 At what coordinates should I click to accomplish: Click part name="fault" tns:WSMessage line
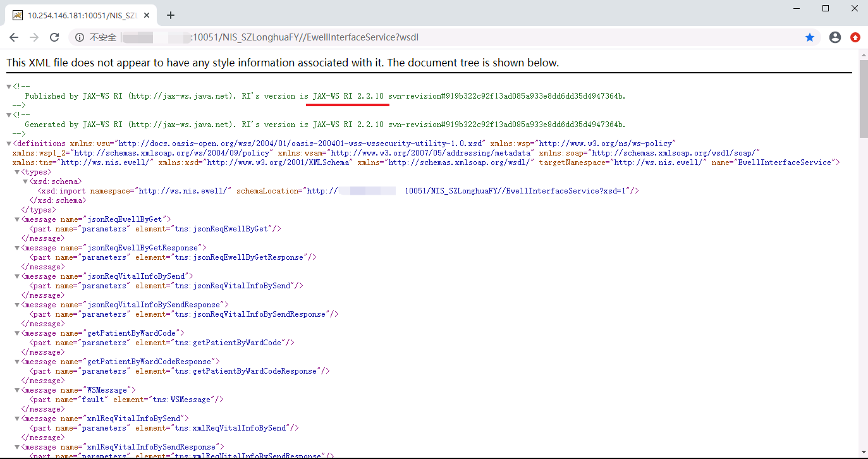126,400
